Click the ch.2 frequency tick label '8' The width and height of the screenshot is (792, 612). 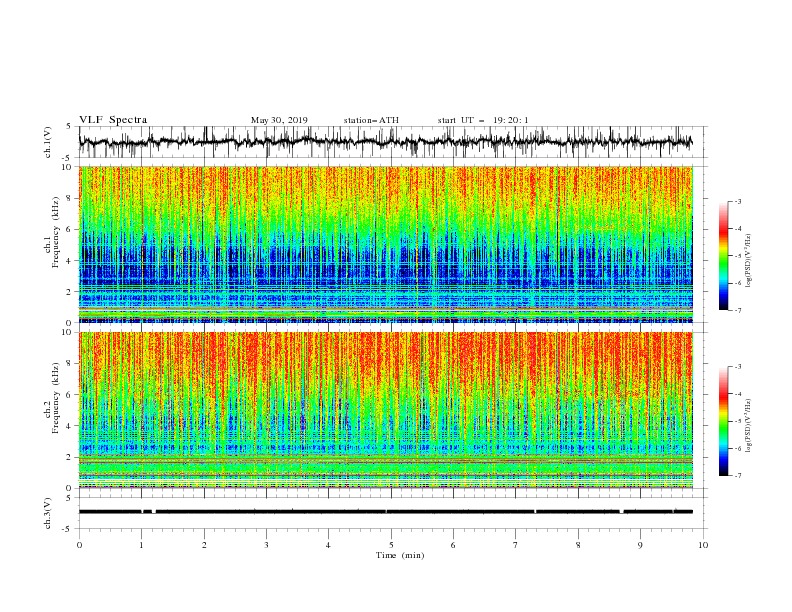(70, 364)
